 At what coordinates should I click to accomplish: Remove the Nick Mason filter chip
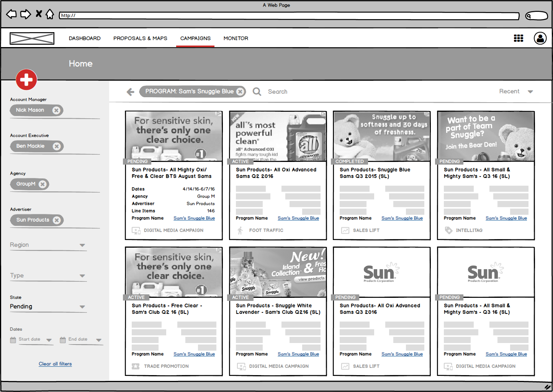coord(56,110)
